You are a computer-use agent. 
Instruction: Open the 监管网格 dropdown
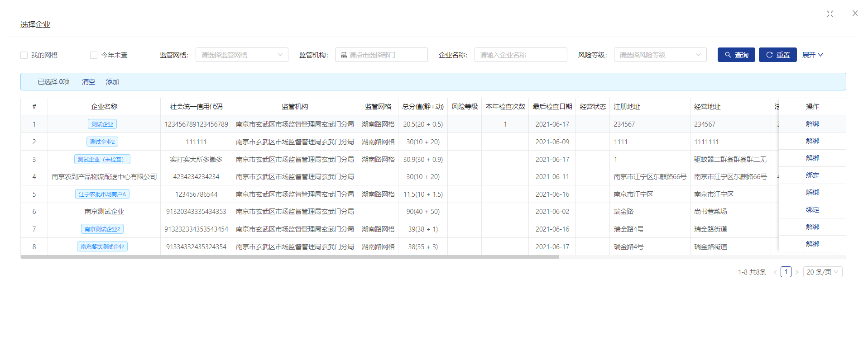click(241, 55)
